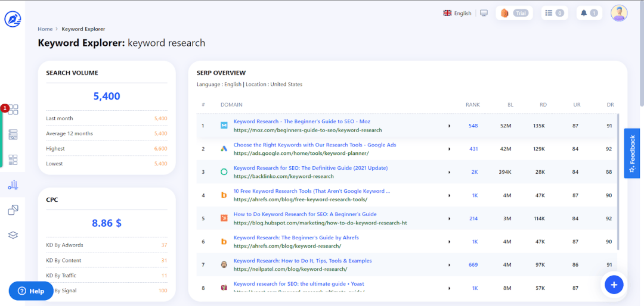Open Neil Patel Tips, Tools & Examples link
This screenshot has width=644, height=306.
click(302, 261)
